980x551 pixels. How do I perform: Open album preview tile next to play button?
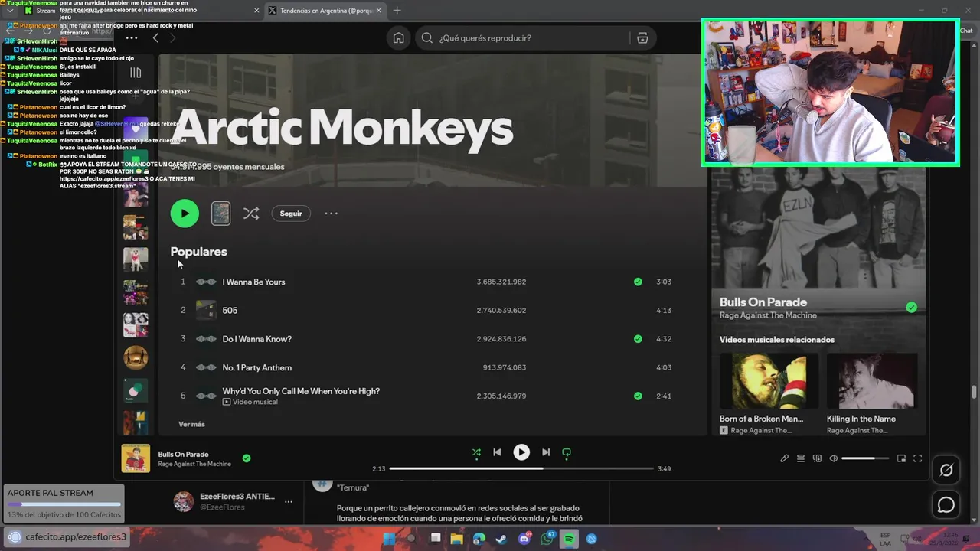click(x=220, y=214)
